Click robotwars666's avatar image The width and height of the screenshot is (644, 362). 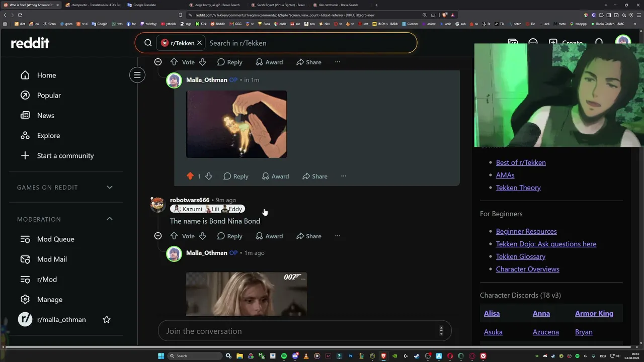point(158,204)
